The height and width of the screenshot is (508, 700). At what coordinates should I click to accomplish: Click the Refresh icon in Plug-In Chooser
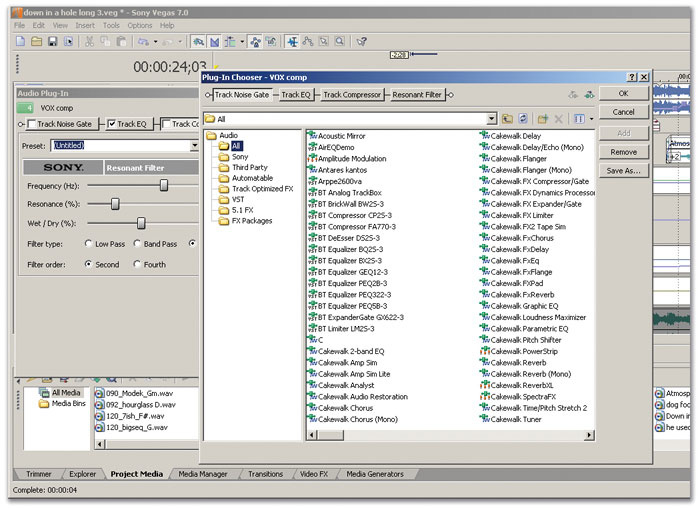click(x=523, y=119)
